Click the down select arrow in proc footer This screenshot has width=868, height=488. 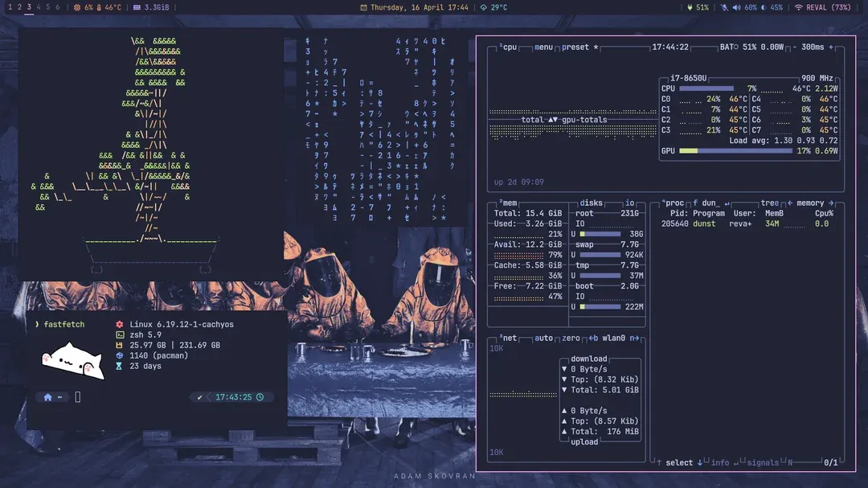pyautogui.click(x=700, y=463)
